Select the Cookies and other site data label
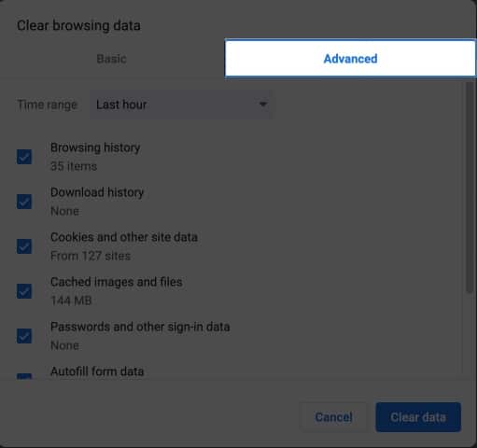This screenshot has width=477, height=448. pyautogui.click(x=124, y=237)
